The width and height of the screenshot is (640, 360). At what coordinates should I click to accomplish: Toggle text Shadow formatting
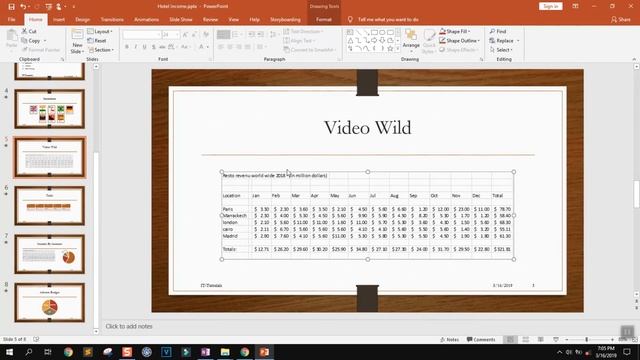coord(153,47)
